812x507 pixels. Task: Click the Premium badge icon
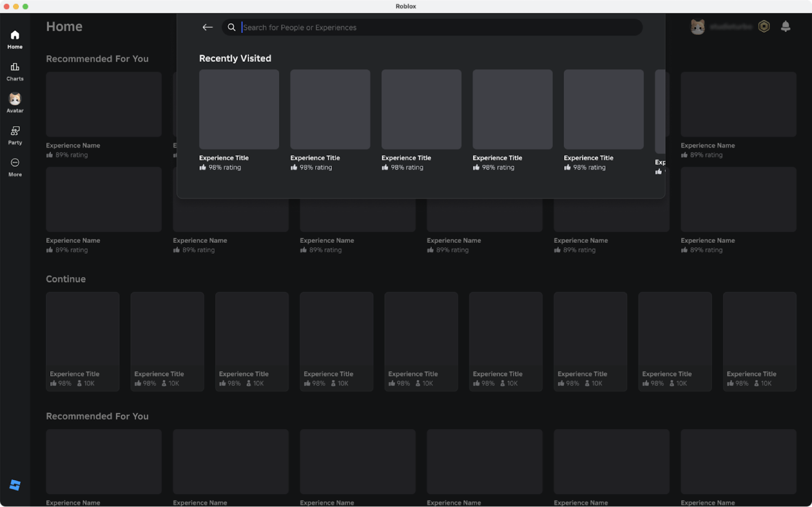coord(763,26)
